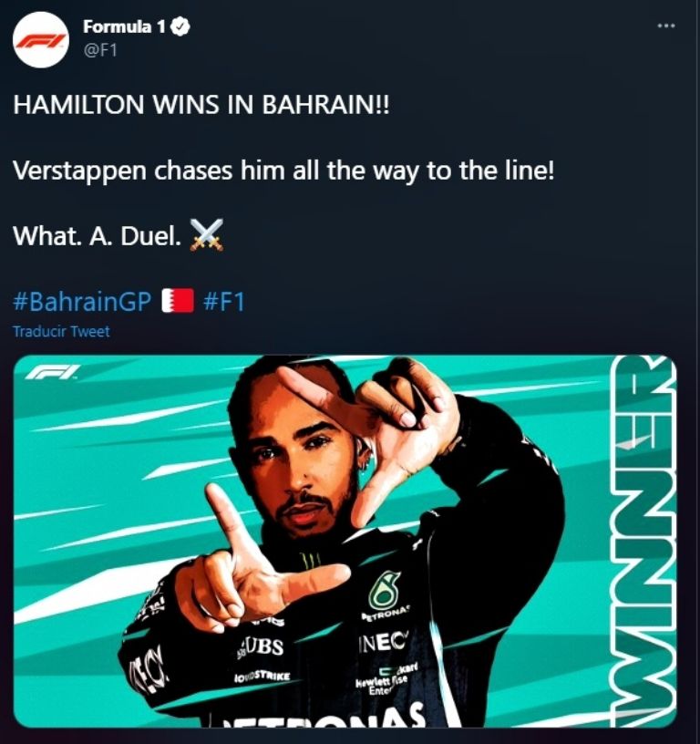Open the #F1 hashtag
700x744 pixels.
point(223,301)
